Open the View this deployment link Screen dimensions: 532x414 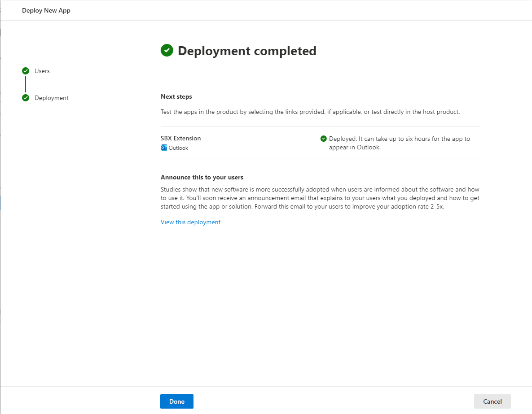(190, 222)
